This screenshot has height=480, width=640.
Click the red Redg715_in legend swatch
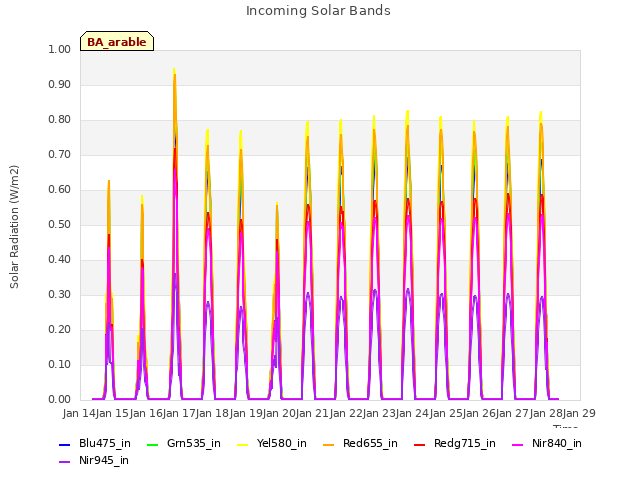click(x=420, y=444)
